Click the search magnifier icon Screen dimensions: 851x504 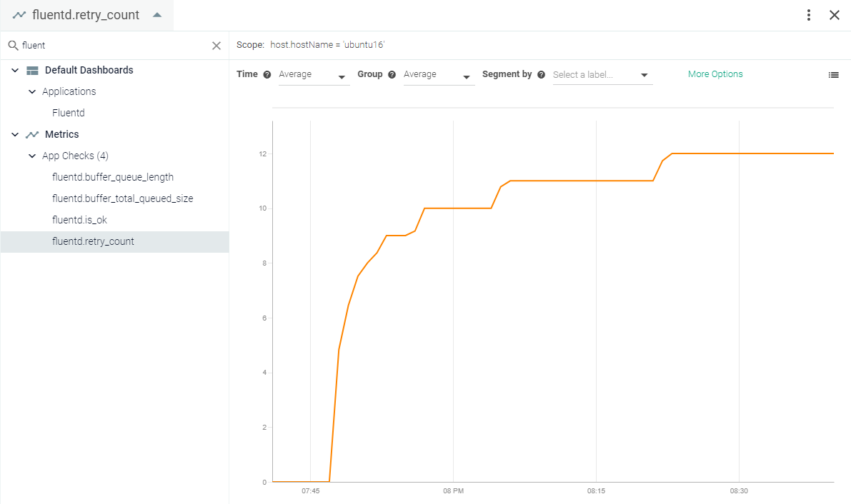13,46
